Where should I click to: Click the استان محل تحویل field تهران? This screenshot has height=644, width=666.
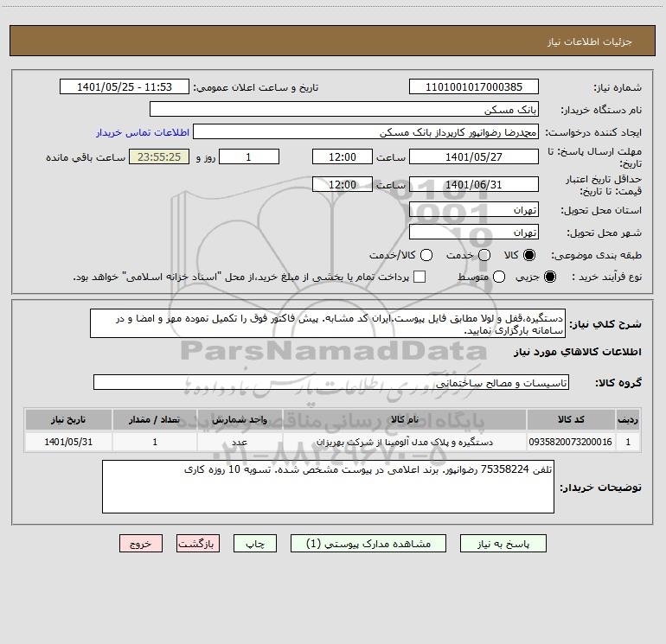click(474, 209)
